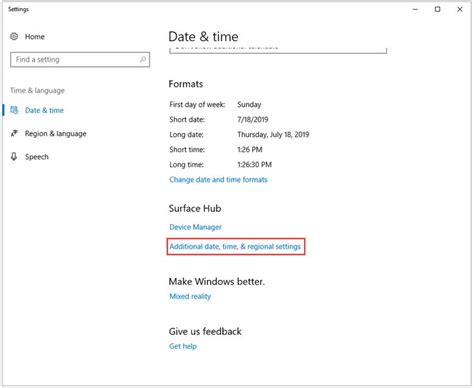474x388 pixels.
Task: Click the Date & time calendar icon
Action: [14, 110]
